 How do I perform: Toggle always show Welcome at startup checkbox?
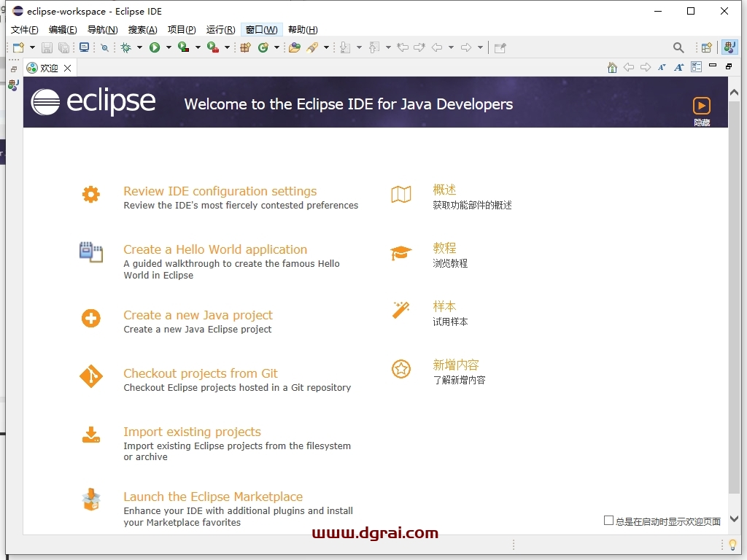(608, 521)
